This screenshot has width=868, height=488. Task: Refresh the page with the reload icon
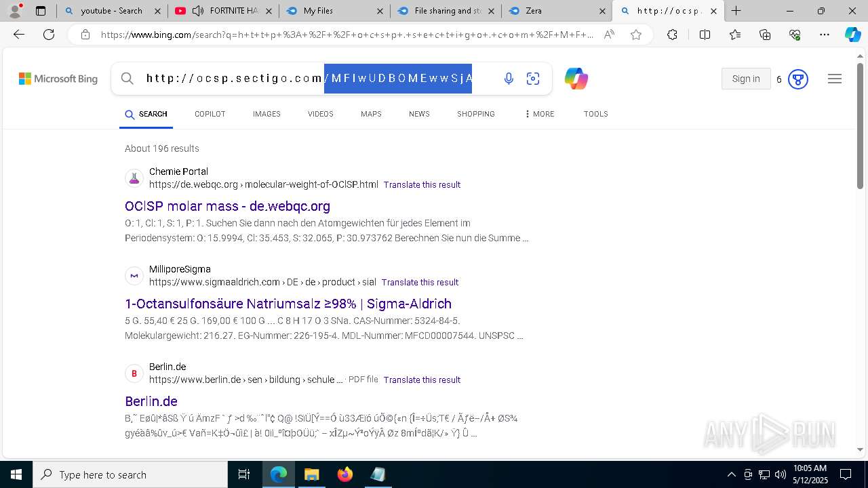pyautogui.click(x=49, y=35)
